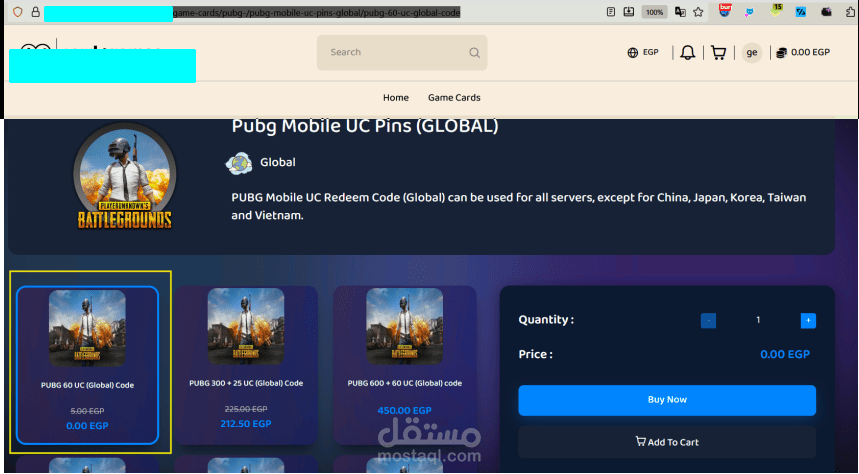Select the PUBG 60 UC (Global) Code card
The width and height of the screenshot is (859, 474).
88,365
